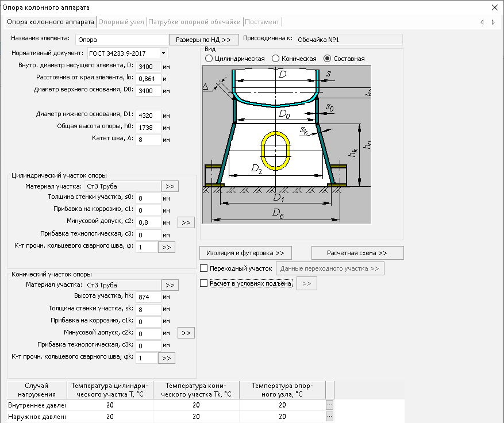Edit Высота участка hk field
Viewport: 504px width, 423px height.
148,297
